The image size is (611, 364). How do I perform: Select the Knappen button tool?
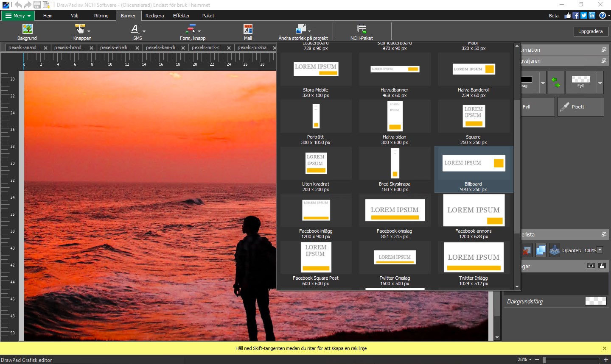coord(80,29)
